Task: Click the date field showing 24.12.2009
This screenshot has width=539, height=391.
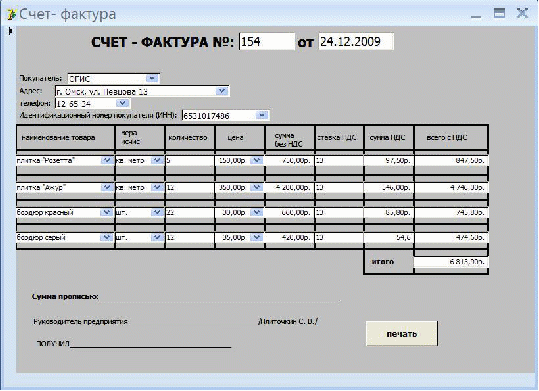Action: (356, 42)
